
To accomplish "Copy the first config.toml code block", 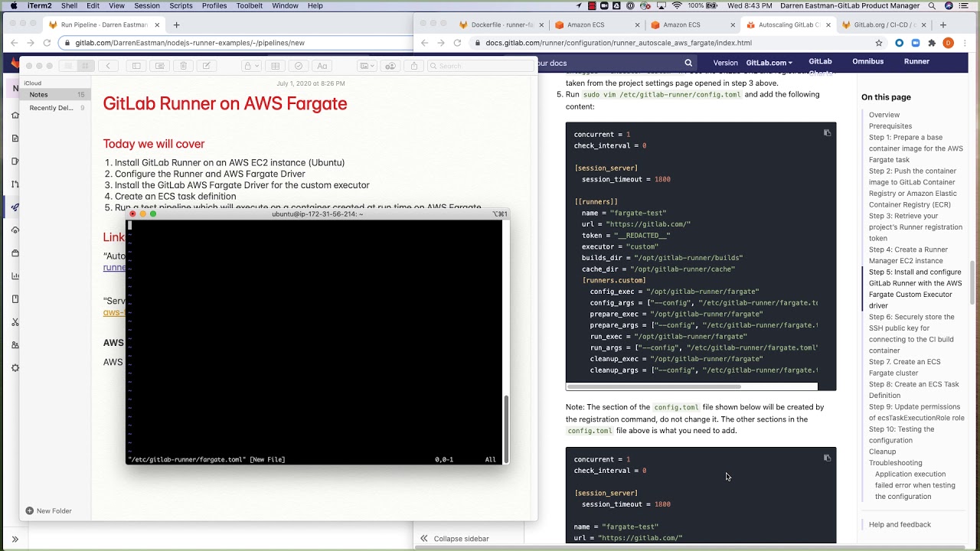I will tap(827, 133).
